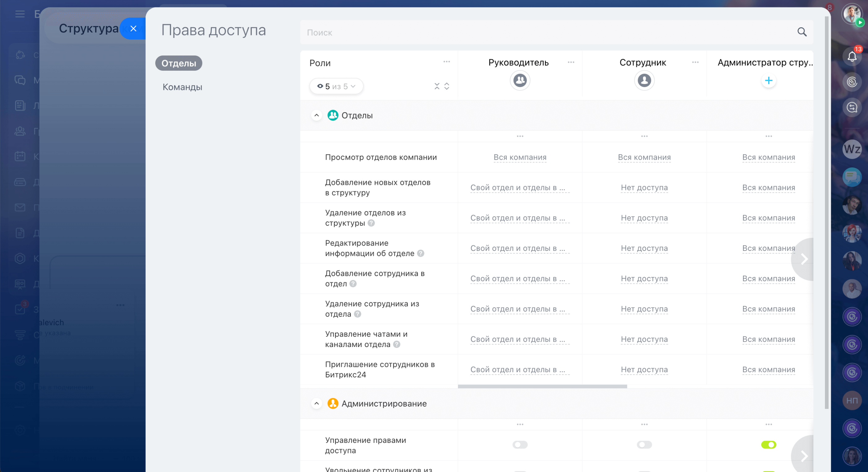Collapse all sections with the X arrows icon
The width and height of the screenshot is (868, 472).
(x=437, y=86)
